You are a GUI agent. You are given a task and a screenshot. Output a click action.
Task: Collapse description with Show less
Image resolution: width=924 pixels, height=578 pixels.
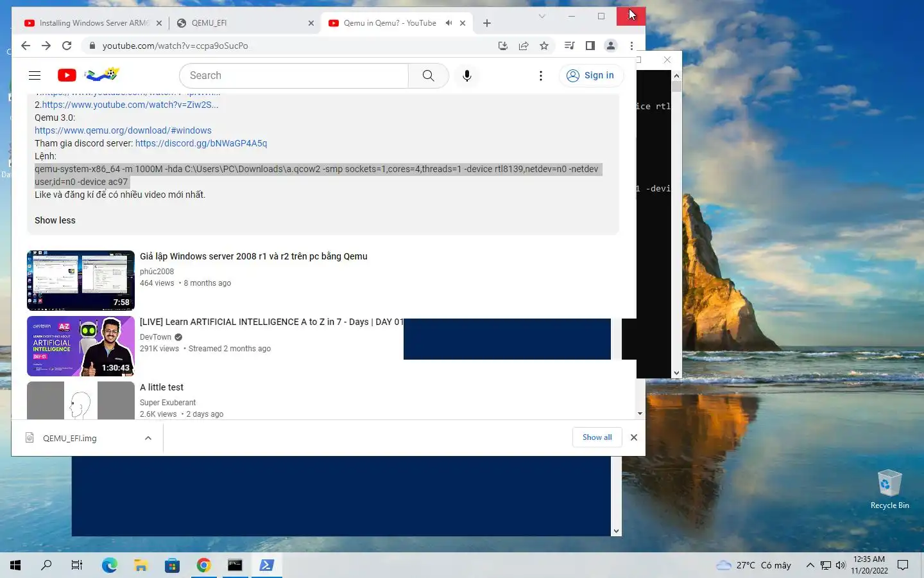[55, 220]
